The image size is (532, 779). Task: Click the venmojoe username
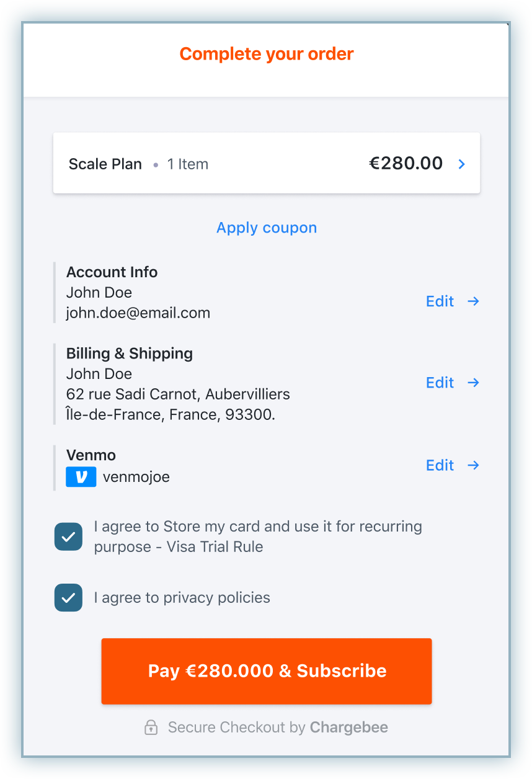tap(136, 477)
